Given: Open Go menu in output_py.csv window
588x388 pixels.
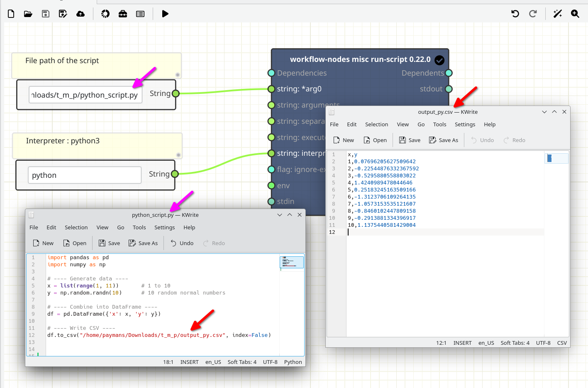Looking at the screenshot, I should coord(421,124).
